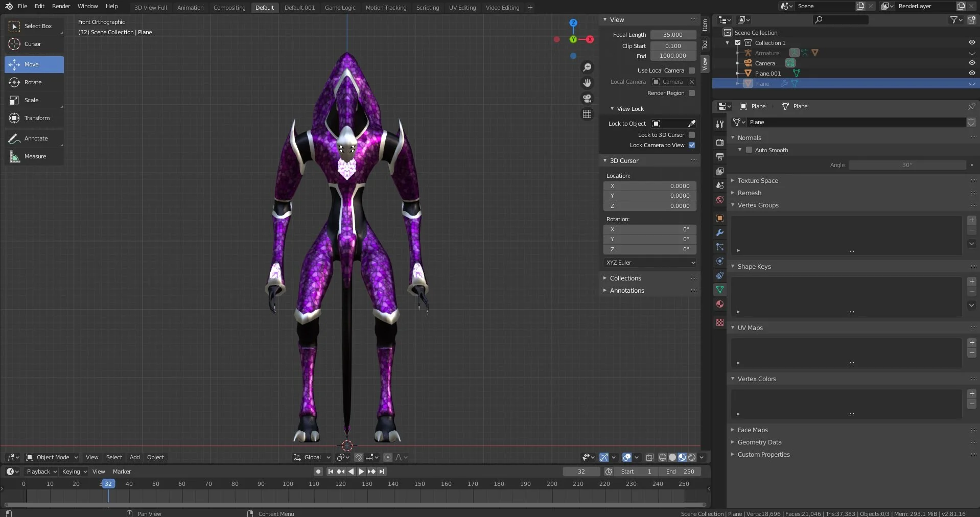980x517 pixels.
Task: Switch to the Scripting workspace tab
Action: point(428,8)
